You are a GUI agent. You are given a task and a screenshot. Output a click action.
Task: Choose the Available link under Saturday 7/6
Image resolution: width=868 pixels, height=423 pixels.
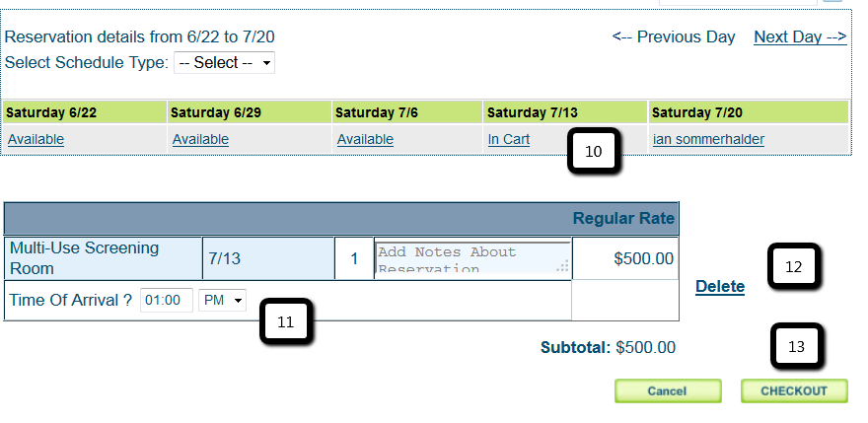pos(365,140)
